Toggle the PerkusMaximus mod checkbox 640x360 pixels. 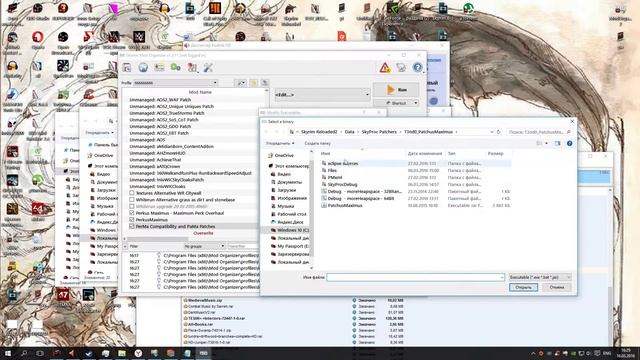click(132, 220)
